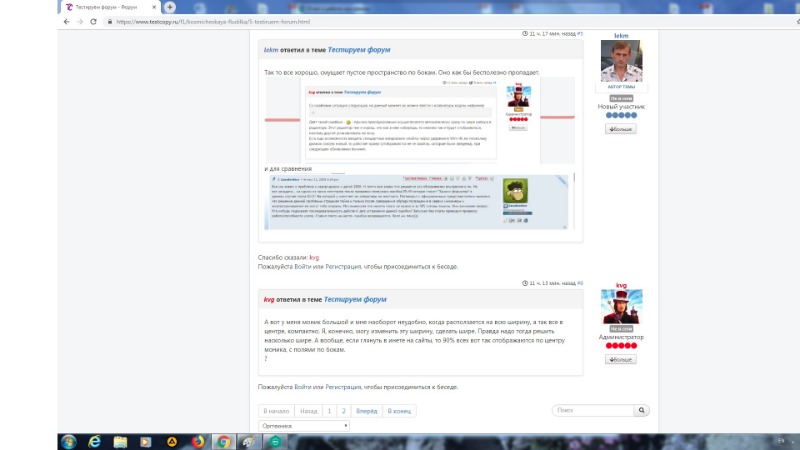Image resolution: width=800 pixels, height=450 pixels.
Task: Click the Chrome icon in the taskbar
Action: coord(223,440)
